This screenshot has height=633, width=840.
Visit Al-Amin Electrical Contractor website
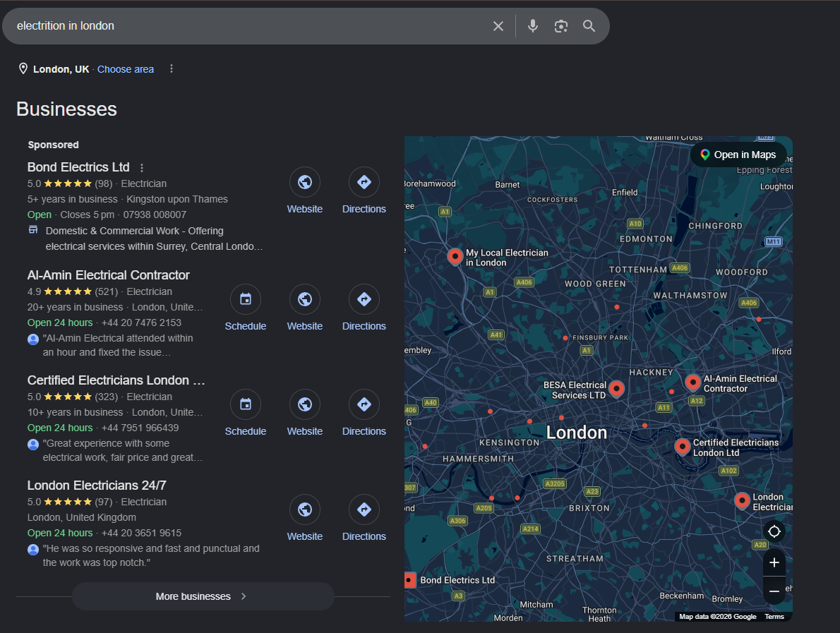click(x=305, y=299)
